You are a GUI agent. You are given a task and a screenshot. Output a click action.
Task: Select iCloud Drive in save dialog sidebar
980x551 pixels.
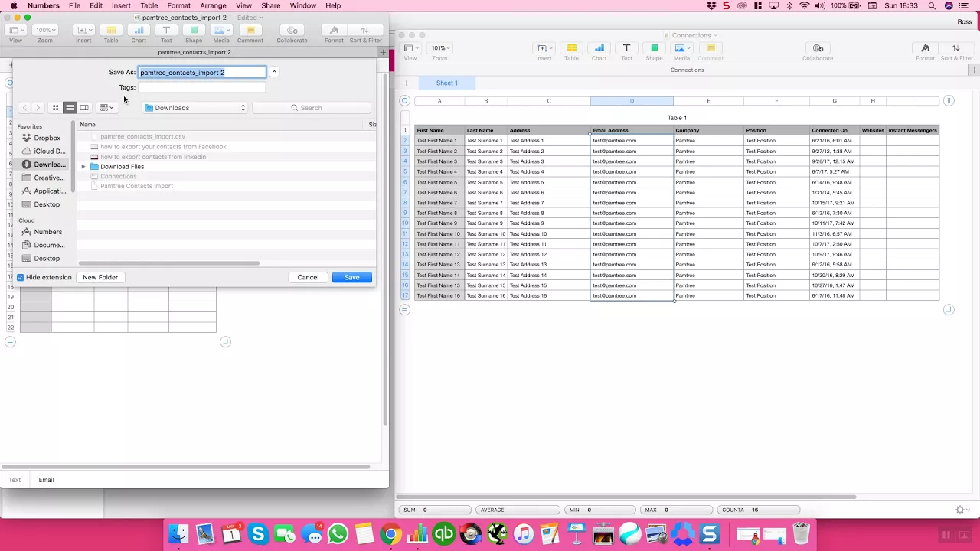(44, 151)
